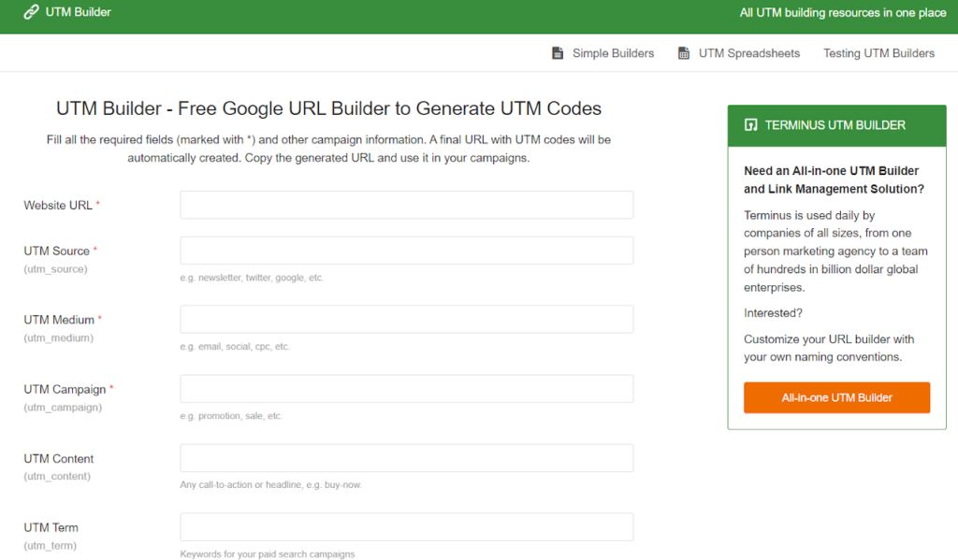Click the UTM Builder header title link

[73, 12]
